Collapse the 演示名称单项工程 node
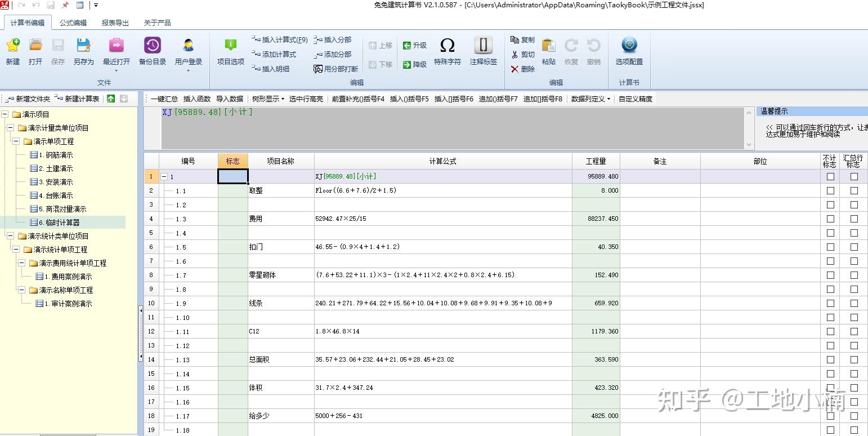The image size is (868, 436). 21,290
